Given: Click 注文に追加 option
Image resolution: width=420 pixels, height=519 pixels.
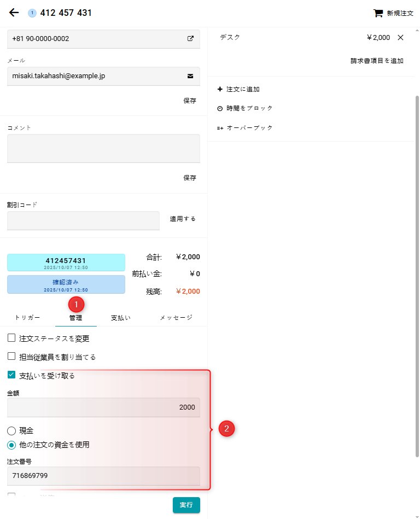Looking at the screenshot, I should (243, 89).
